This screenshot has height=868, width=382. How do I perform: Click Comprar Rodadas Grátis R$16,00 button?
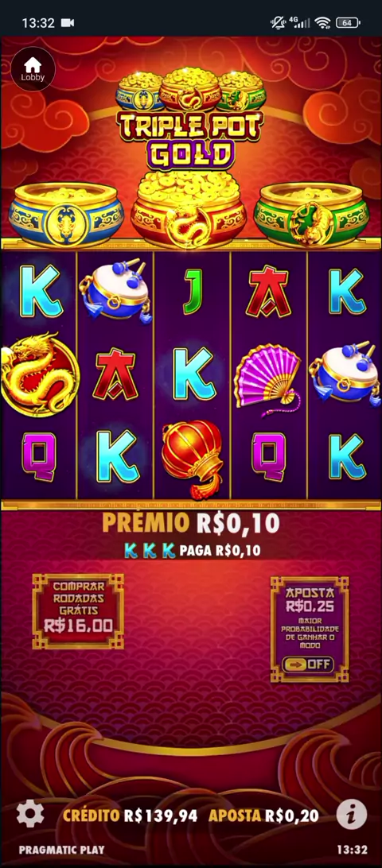tap(78, 611)
